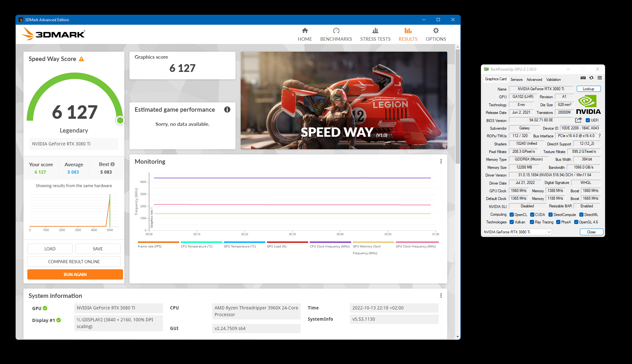Click the COMPARE RESULT ONLINE button
This screenshot has width=632, height=364.
[x=74, y=262]
